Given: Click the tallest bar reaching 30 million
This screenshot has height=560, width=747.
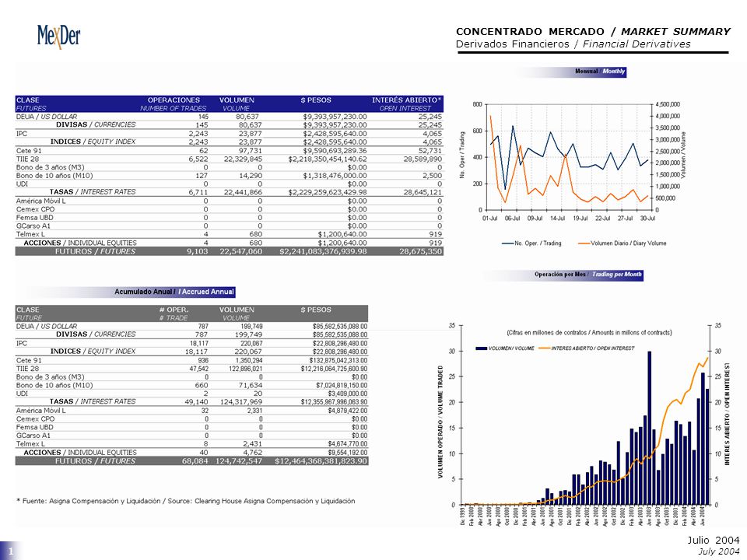Looking at the screenshot, I should click(649, 428).
